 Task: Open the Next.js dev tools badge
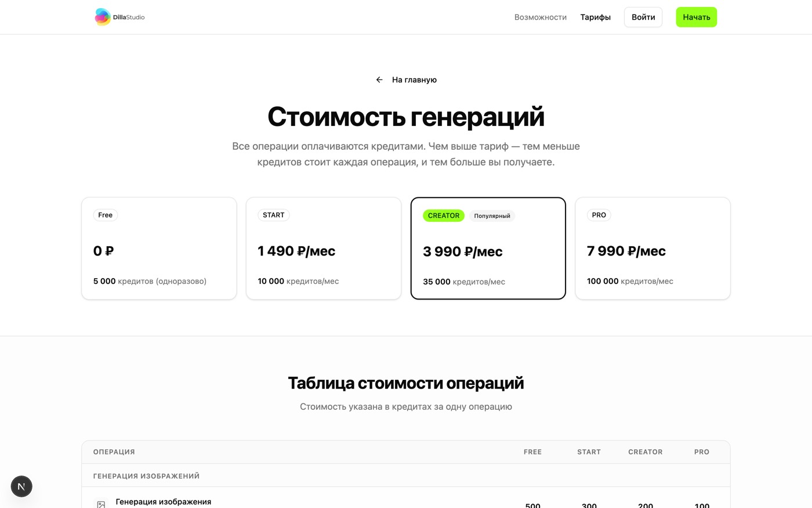click(21, 487)
